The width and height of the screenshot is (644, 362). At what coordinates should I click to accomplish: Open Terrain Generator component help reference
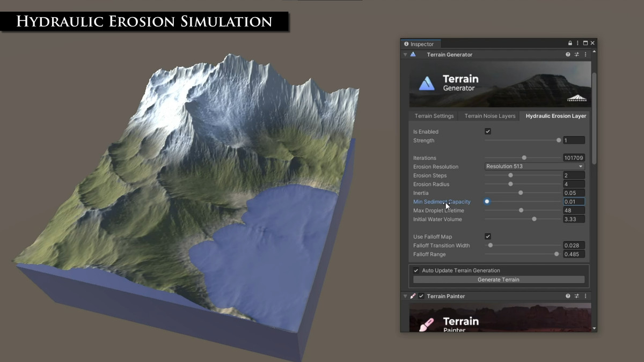tap(568, 55)
